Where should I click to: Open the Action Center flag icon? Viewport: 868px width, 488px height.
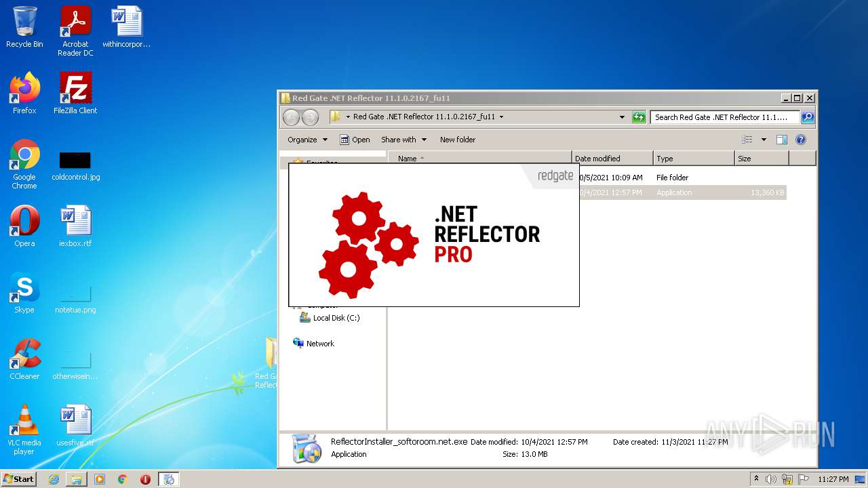pyautogui.click(x=804, y=479)
